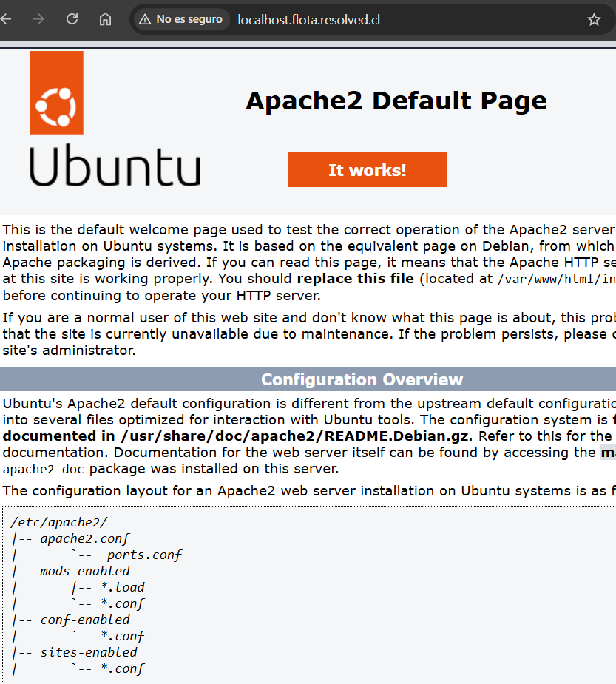The height and width of the screenshot is (684, 616).
Task: Click the localhost.flota.resolved.cl address field
Action: (309, 20)
